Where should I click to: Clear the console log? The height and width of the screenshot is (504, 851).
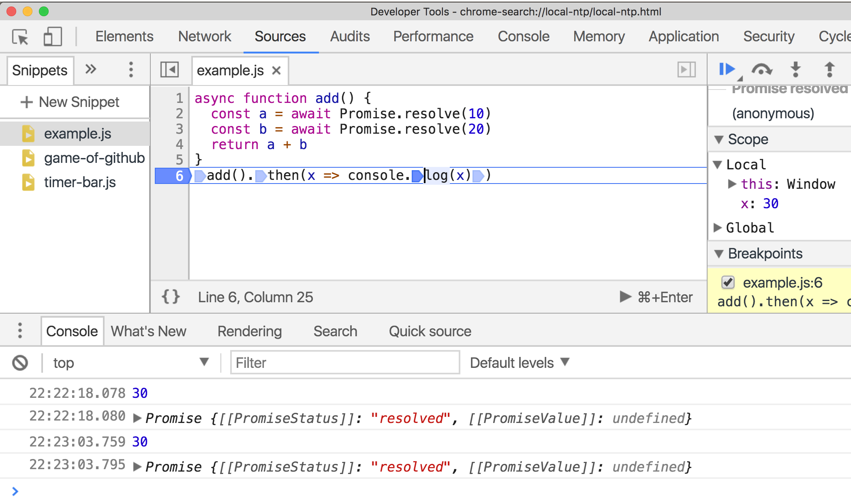[x=20, y=363]
